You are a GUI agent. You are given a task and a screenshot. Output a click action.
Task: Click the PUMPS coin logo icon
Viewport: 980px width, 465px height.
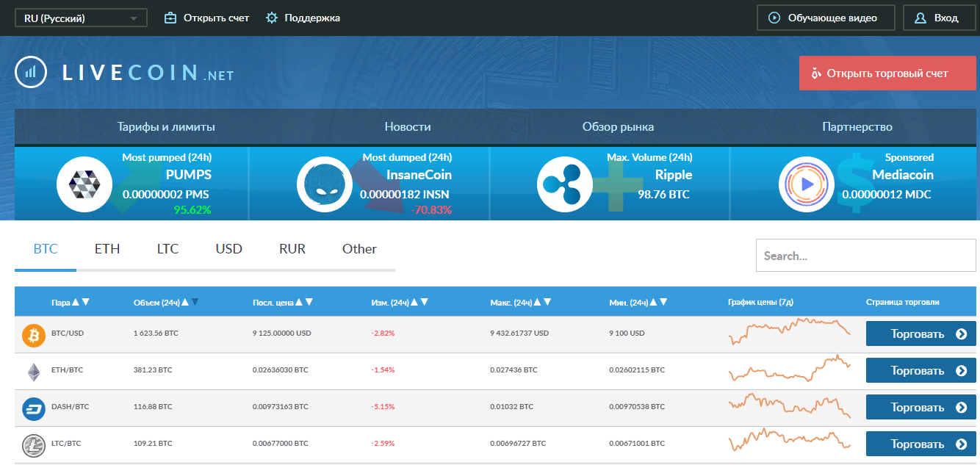point(84,184)
